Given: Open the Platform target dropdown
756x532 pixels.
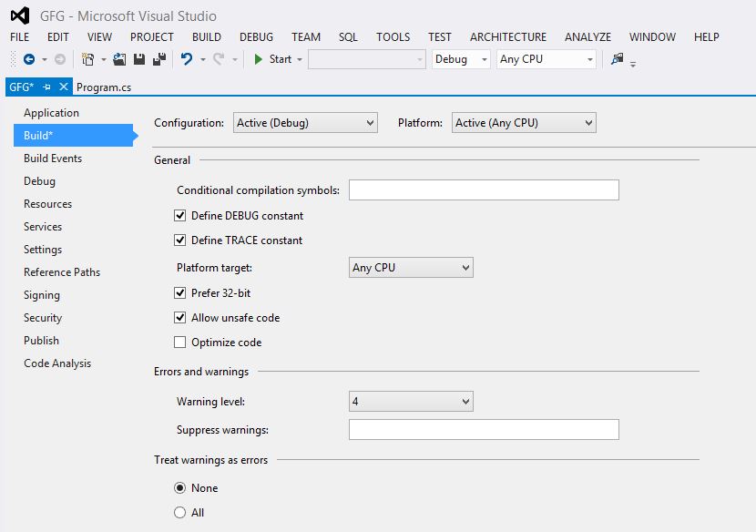Looking at the screenshot, I should pyautogui.click(x=412, y=268).
